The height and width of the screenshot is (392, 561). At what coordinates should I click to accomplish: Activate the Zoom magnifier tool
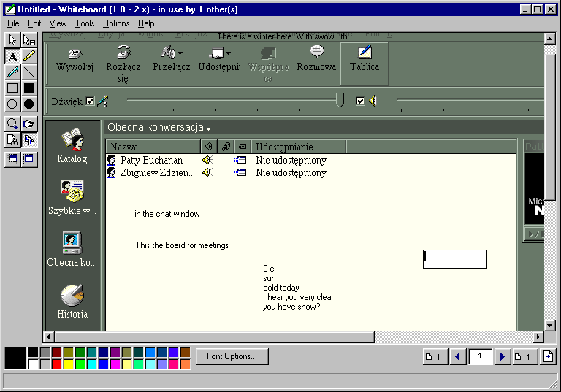coord(12,124)
